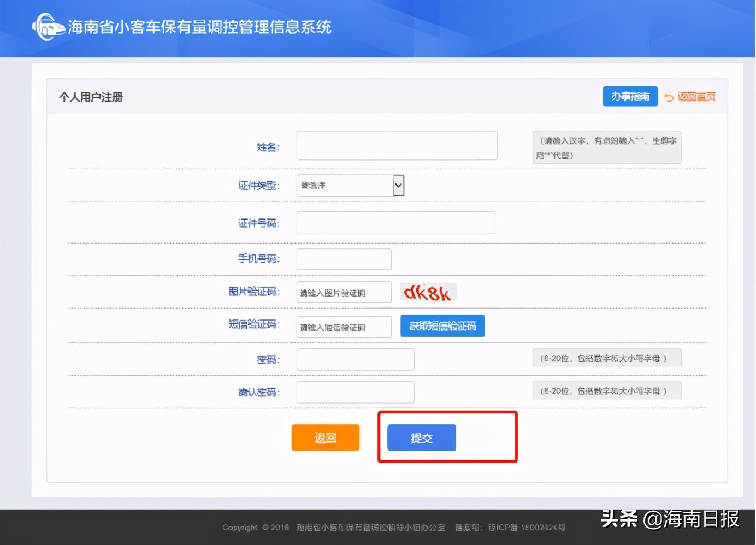Click the 8-20位 hint beside 密码 field
Screen dimensions: 756x545
(607, 358)
